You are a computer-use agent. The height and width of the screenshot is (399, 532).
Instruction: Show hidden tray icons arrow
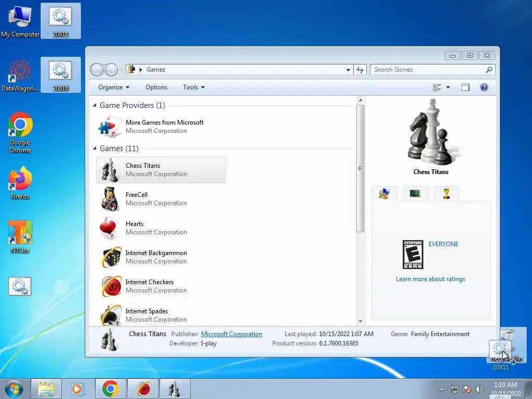tap(442, 389)
